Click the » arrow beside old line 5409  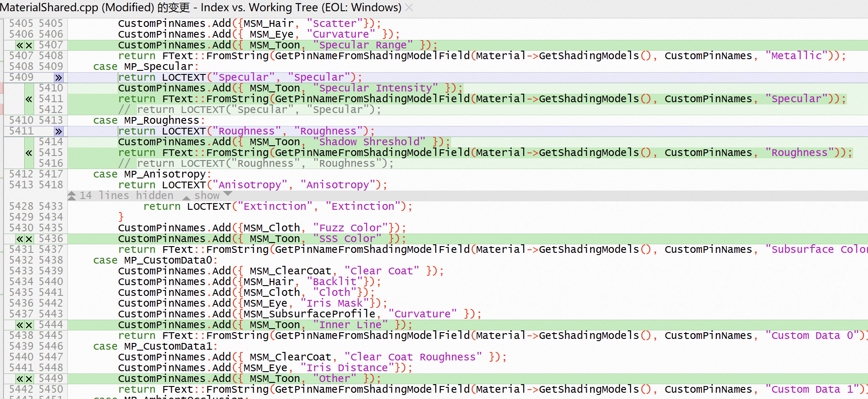click(x=58, y=78)
